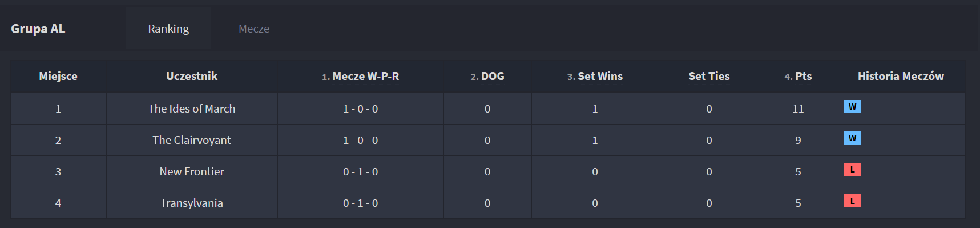The width and height of the screenshot is (980, 228).
Task: Open The Ides of March participant
Action: pyautogui.click(x=192, y=109)
